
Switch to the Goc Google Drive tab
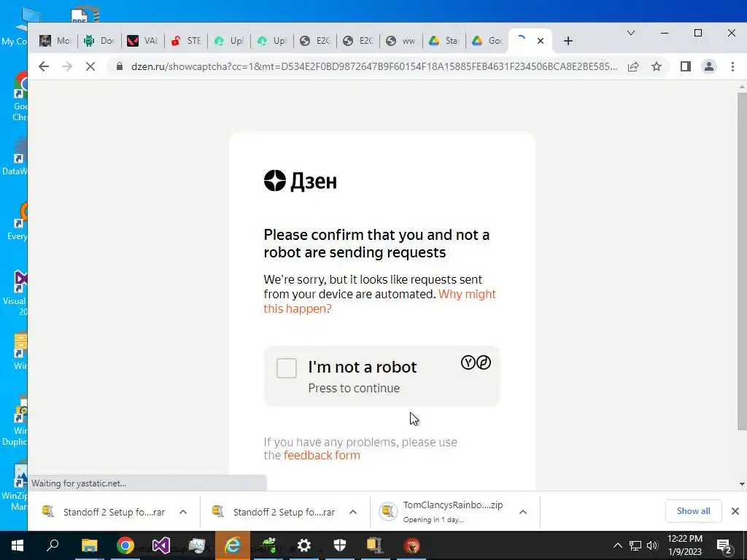pos(487,41)
